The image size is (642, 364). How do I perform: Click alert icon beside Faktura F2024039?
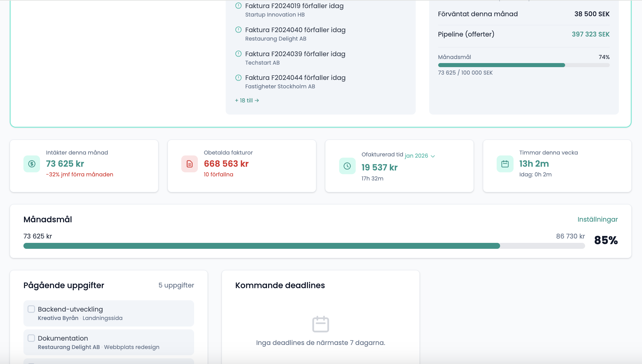point(238,54)
